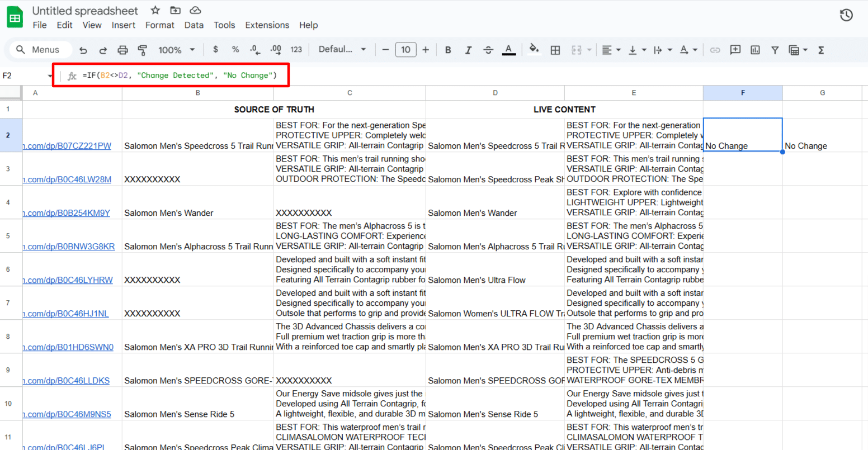Toggle bold formatting
Viewport: 868px width, 450px height.
[x=448, y=50]
